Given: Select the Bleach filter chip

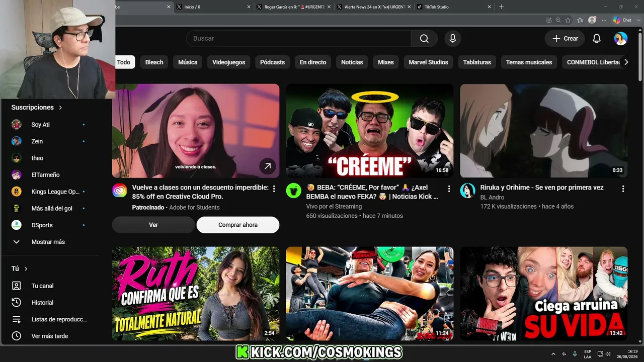Looking at the screenshot, I should tap(154, 62).
